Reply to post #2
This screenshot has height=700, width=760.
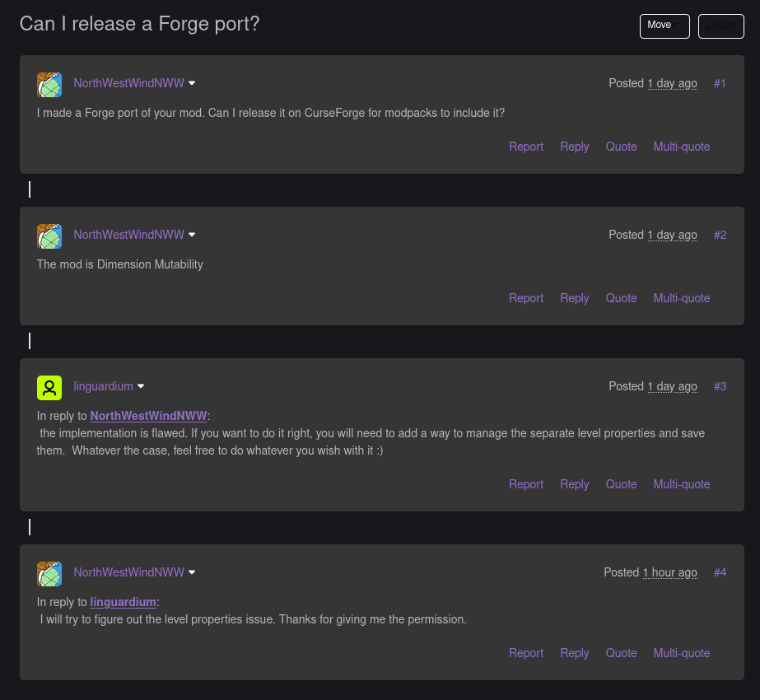pos(574,298)
